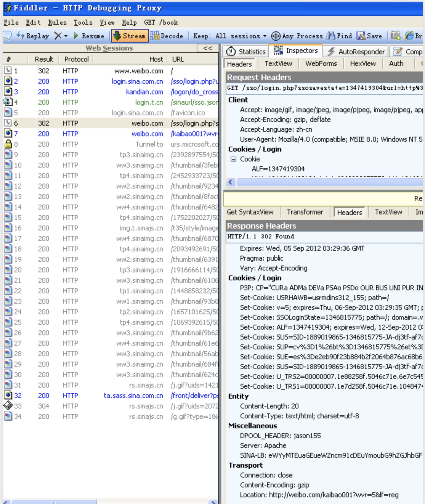Click the speech bubble comment icon
The image size is (425, 504).
coord(8,36)
